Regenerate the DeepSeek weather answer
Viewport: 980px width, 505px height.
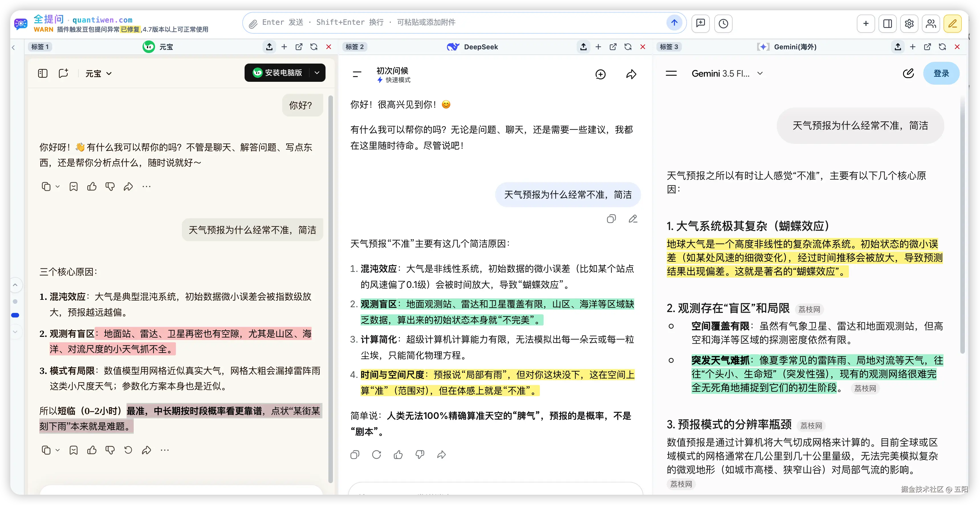[x=377, y=455]
